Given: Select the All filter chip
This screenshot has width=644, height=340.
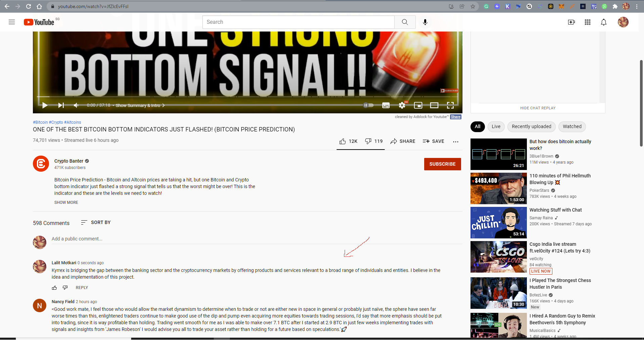Looking at the screenshot, I should tap(478, 127).
